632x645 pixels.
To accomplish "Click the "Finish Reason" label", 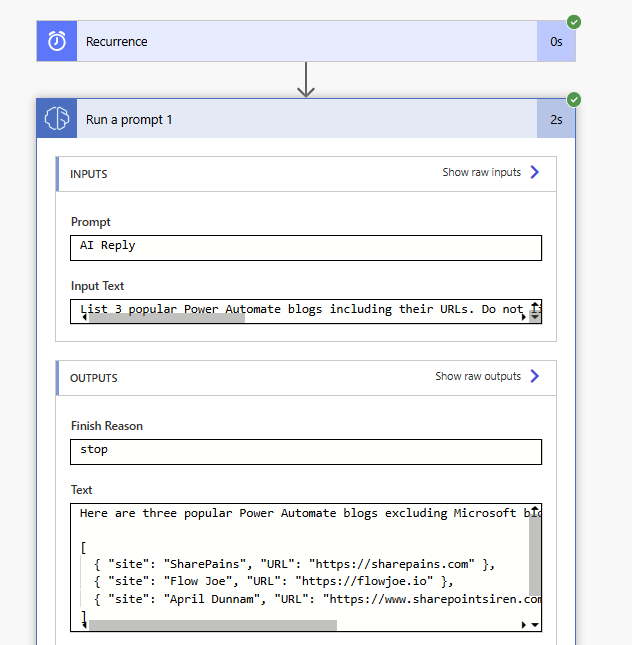I will click(107, 426).
